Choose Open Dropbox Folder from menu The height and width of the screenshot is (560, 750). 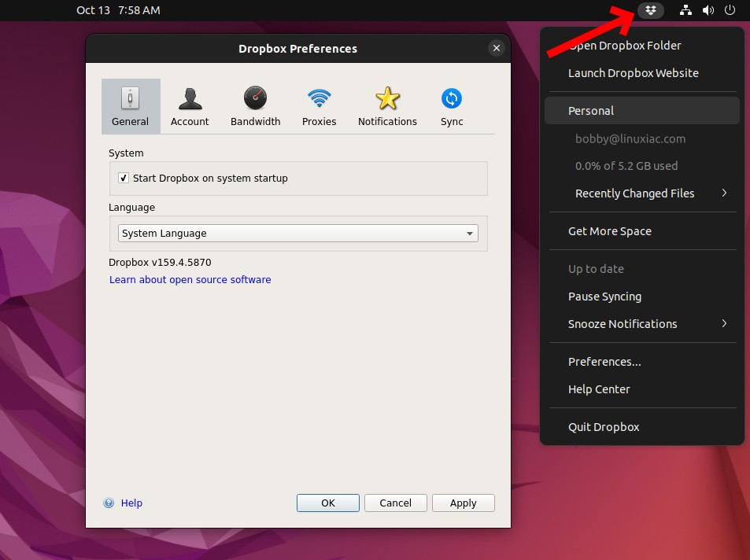(x=642, y=46)
